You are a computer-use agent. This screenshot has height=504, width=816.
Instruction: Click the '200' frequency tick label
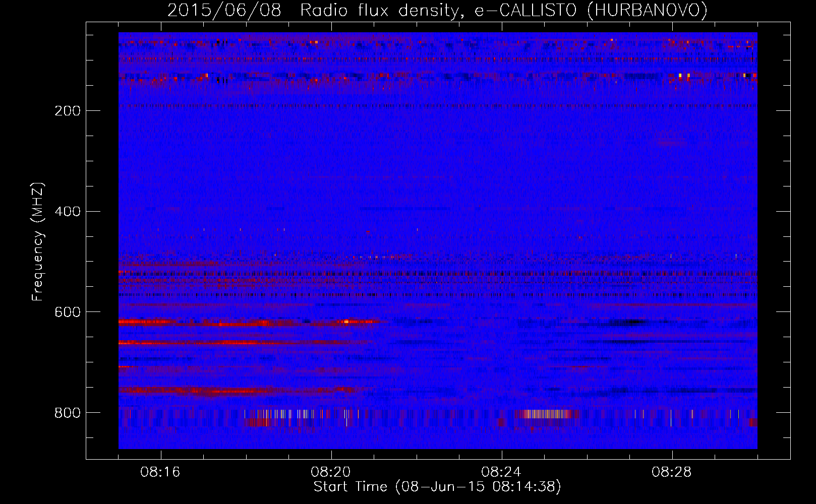tap(68, 111)
